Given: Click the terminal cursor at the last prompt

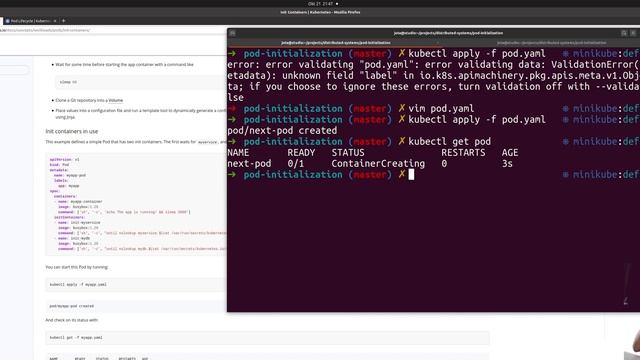Looking at the screenshot, I should pyautogui.click(x=411, y=175).
